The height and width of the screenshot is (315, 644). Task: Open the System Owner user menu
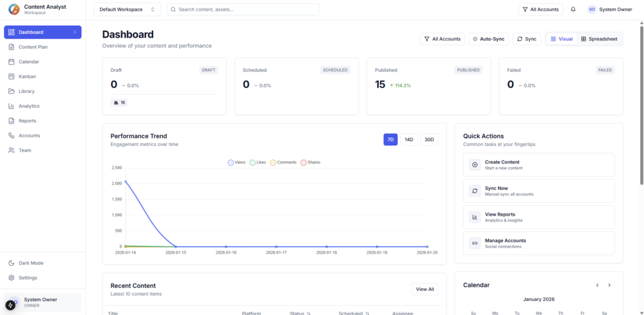(610, 10)
